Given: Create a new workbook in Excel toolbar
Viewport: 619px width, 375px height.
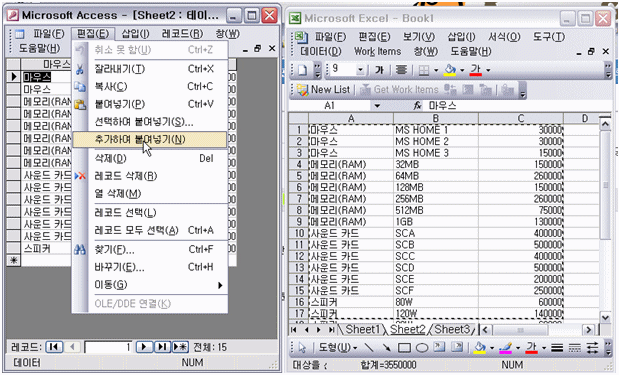Looking at the screenshot, I should (303, 70).
